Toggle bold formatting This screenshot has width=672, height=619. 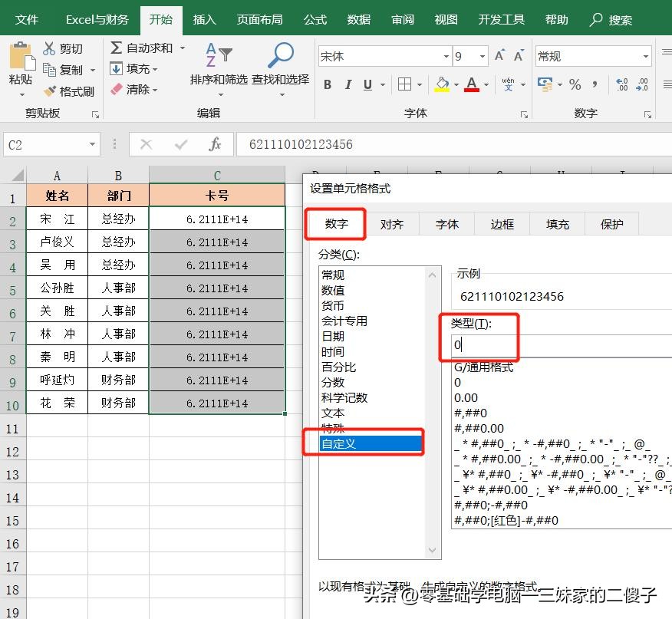pos(328,85)
